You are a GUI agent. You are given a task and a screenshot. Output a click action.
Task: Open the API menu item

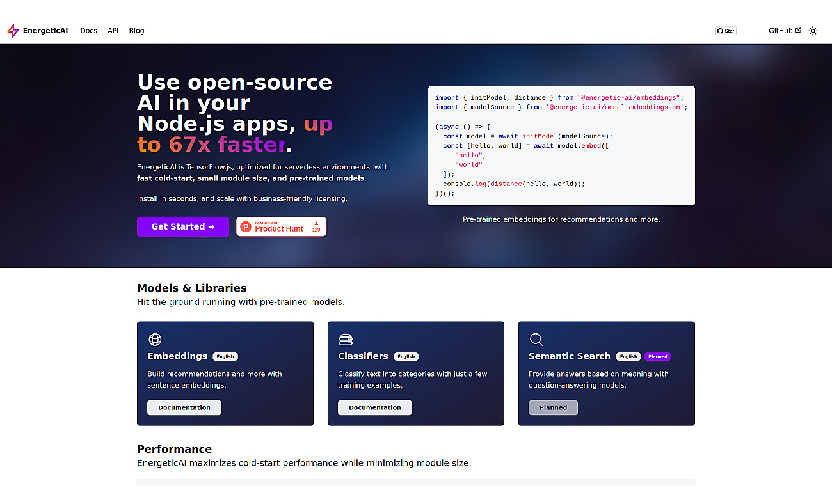click(113, 31)
